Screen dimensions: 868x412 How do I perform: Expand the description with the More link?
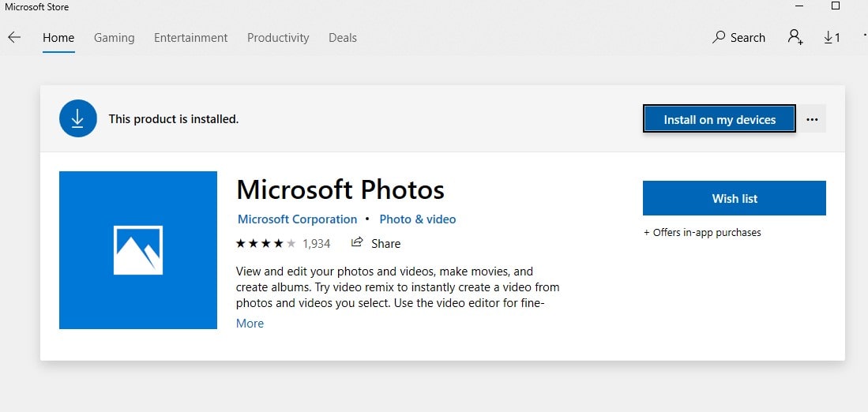click(250, 324)
